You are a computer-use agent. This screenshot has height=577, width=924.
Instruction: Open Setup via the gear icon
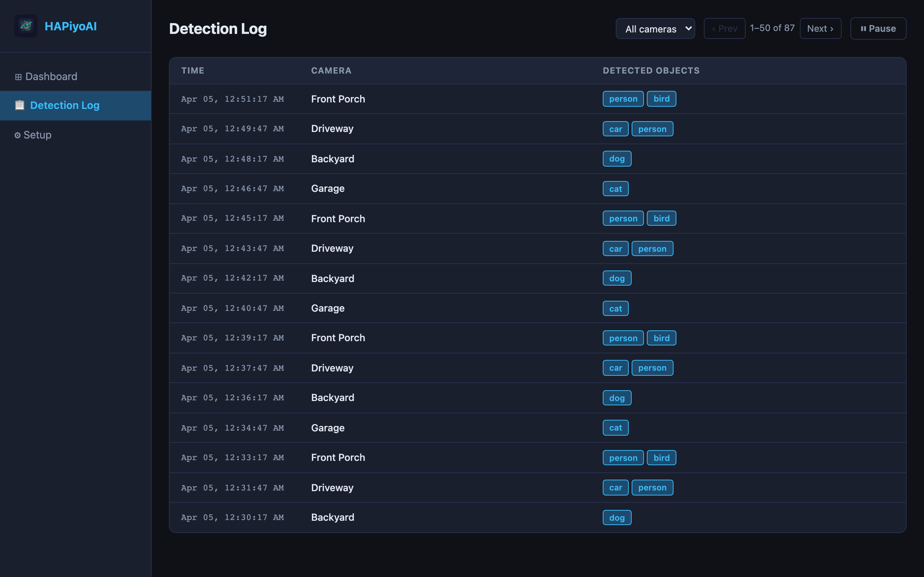[x=17, y=135]
